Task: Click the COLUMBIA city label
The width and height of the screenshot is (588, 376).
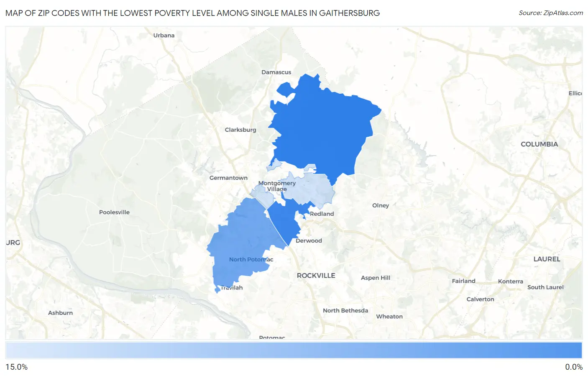Action: click(539, 144)
